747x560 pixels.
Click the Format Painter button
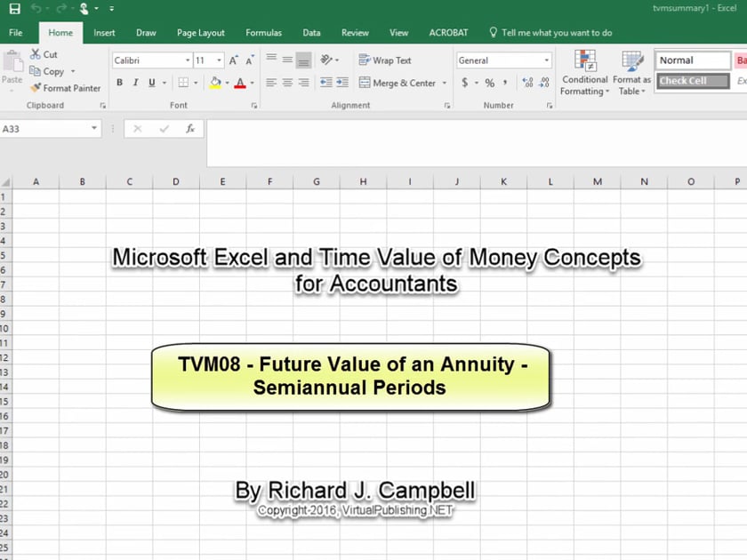pos(66,88)
